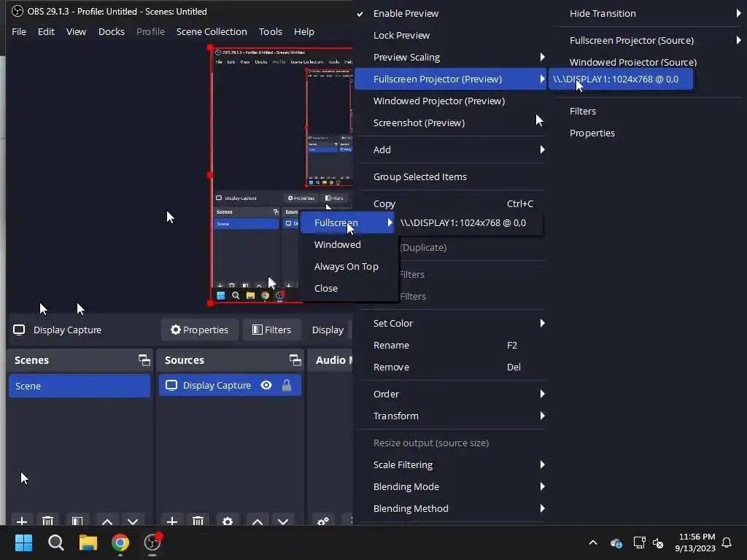
Task: Expand the Hide Transition submenu
Action: pyautogui.click(x=648, y=13)
